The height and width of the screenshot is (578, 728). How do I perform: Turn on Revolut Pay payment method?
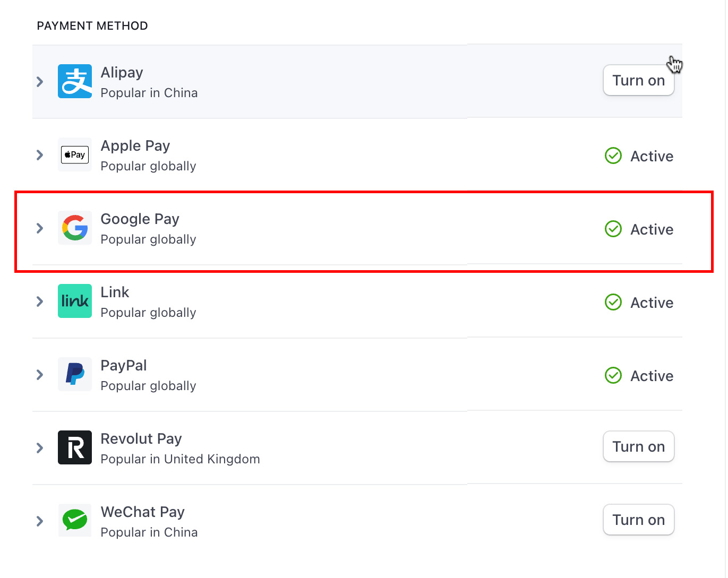pyautogui.click(x=638, y=447)
